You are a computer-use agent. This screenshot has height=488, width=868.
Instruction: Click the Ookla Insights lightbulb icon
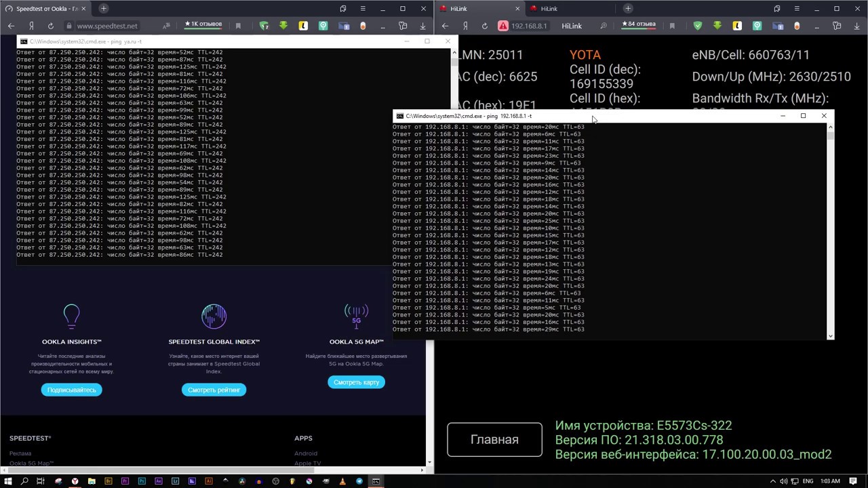coord(71,316)
